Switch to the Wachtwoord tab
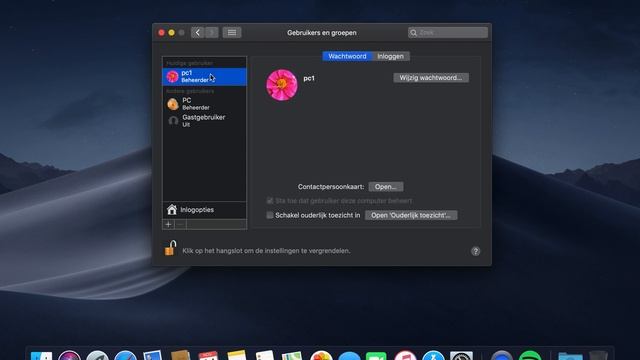640x360 pixels. [x=347, y=56]
